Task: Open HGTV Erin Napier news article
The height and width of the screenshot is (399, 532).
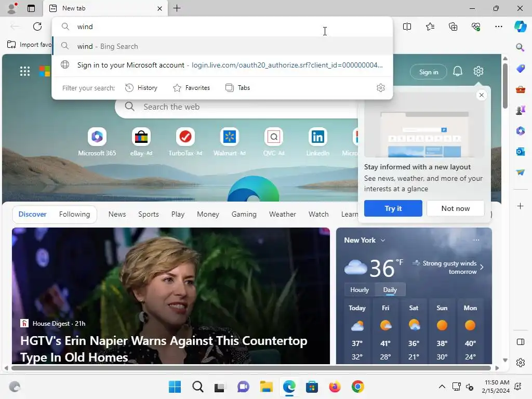Action: coord(170,296)
